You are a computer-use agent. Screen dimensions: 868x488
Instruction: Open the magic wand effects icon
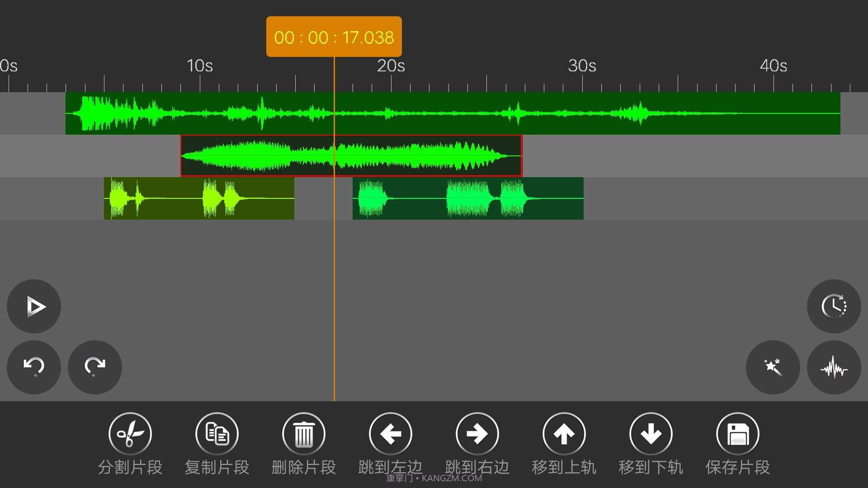pyautogui.click(x=773, y=367)
